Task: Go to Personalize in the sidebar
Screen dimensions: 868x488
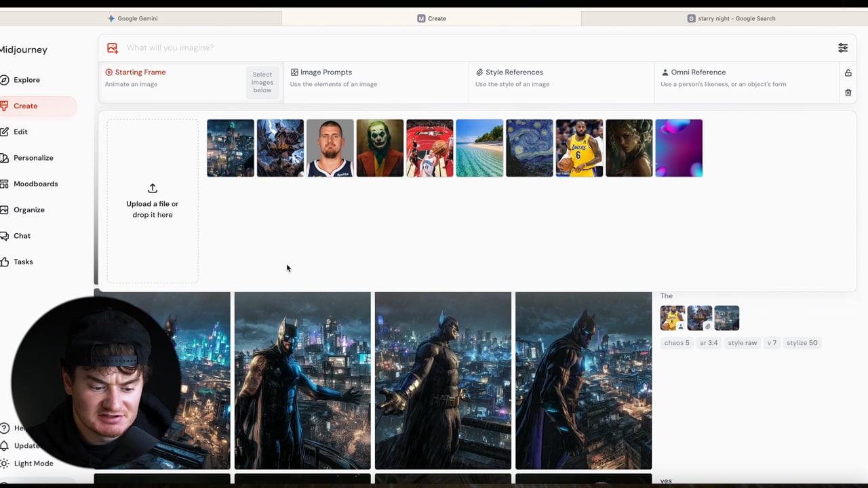Action: [x=33, y=158]
